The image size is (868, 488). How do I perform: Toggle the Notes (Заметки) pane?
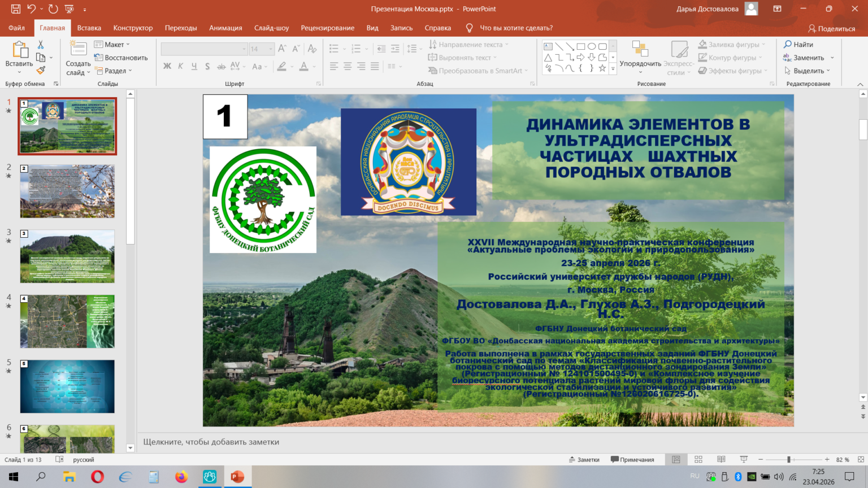[584, 460]
